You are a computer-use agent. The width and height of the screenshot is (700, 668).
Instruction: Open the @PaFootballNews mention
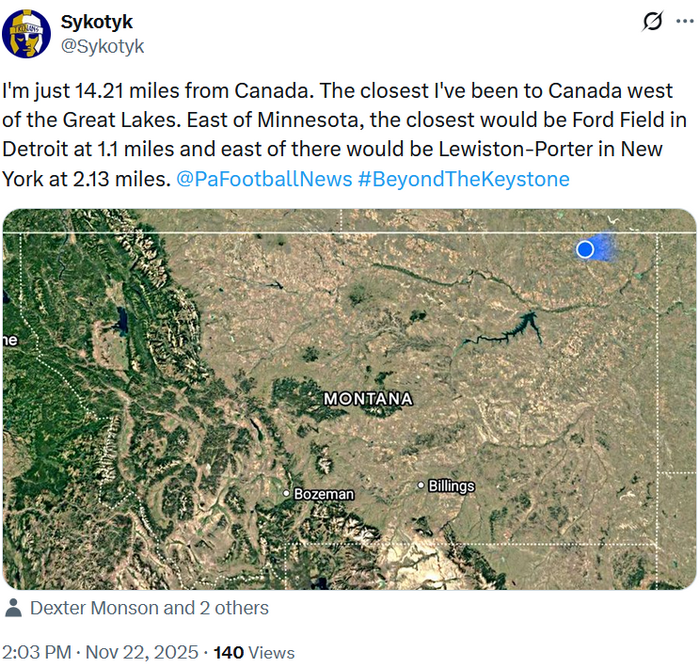coord(264,180)
